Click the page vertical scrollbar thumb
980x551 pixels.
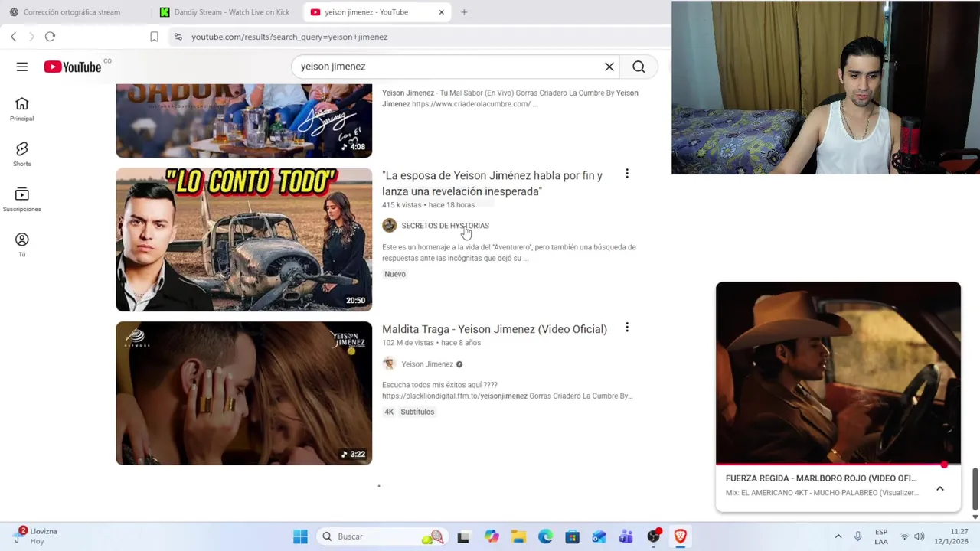[975, 488]
